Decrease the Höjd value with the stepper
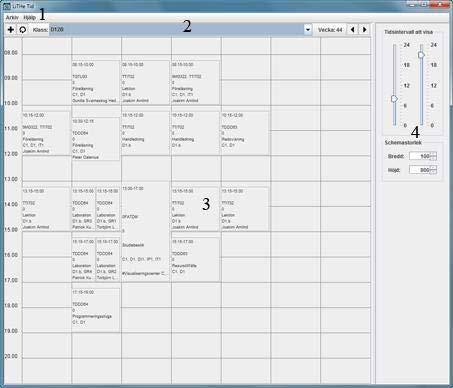Viewport: 453px width, 388px height. 433,172
